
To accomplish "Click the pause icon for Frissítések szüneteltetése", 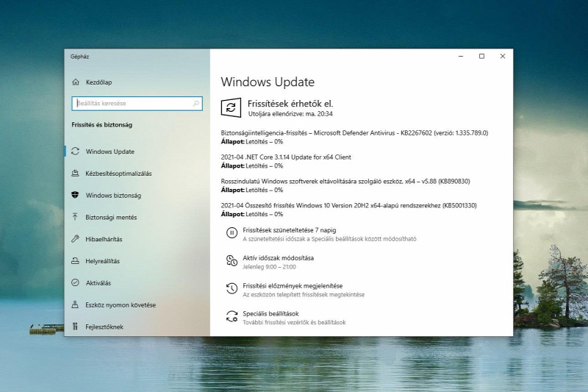I will pyautogui.click(x=232, y=233).
